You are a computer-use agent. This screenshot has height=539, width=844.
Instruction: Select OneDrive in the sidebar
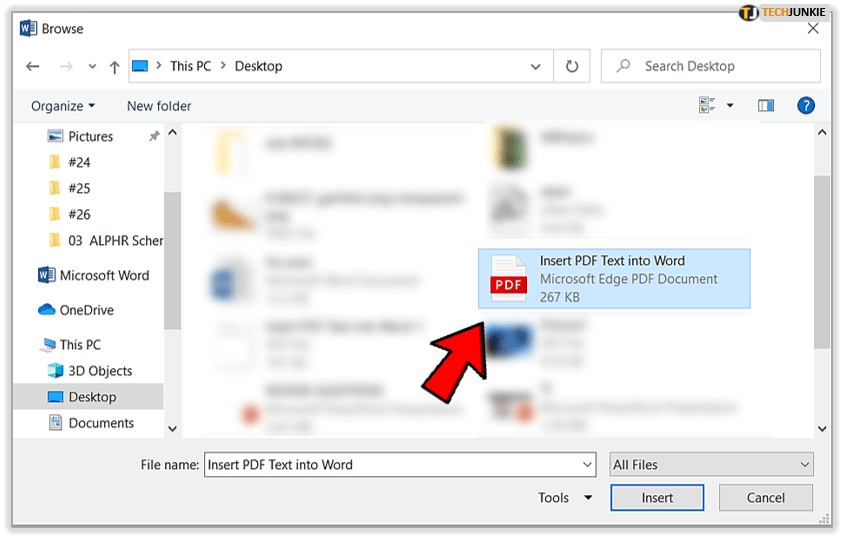click(x=86, y=310)
